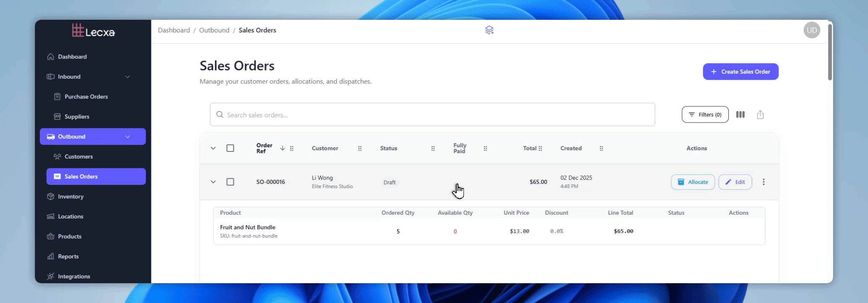The width and height of the screenshot is (868, 303).
Task: Click the layers icon in top bar
Action: click(489, 30)
